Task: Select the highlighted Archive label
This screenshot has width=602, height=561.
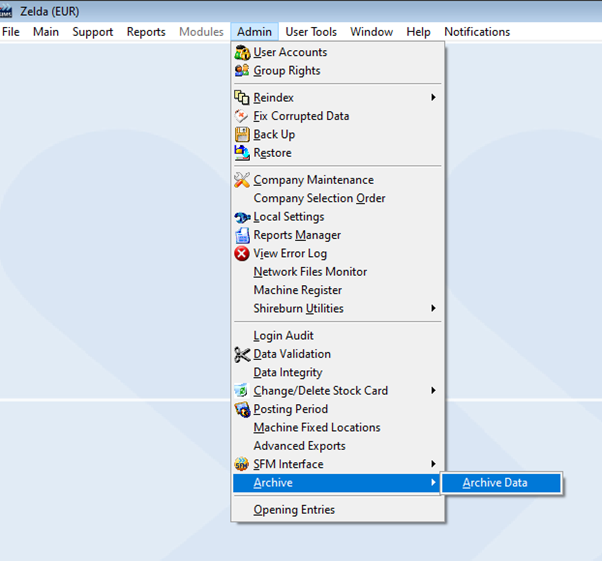Action: click(273, 483)
